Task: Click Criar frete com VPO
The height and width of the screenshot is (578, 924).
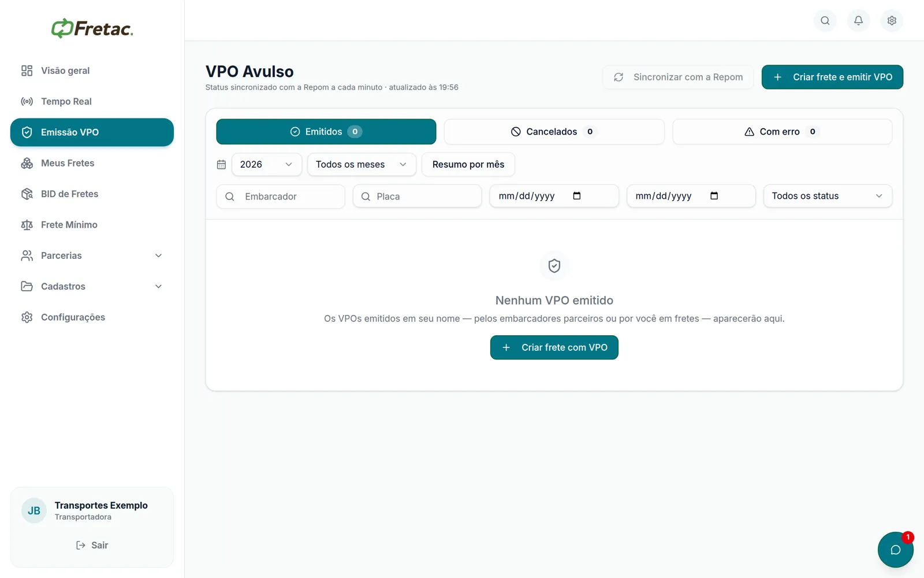Action: (554, 347)
